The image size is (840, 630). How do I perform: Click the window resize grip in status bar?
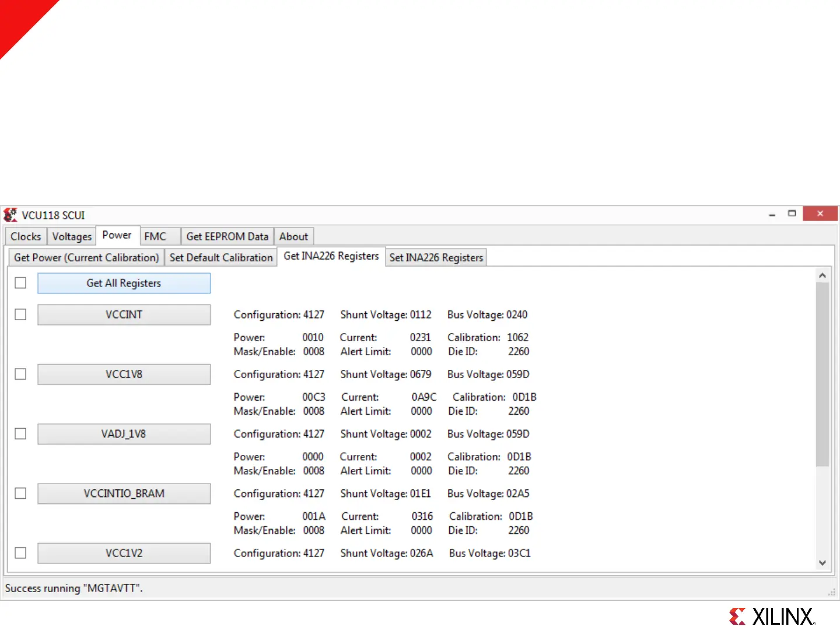(831, 592)
